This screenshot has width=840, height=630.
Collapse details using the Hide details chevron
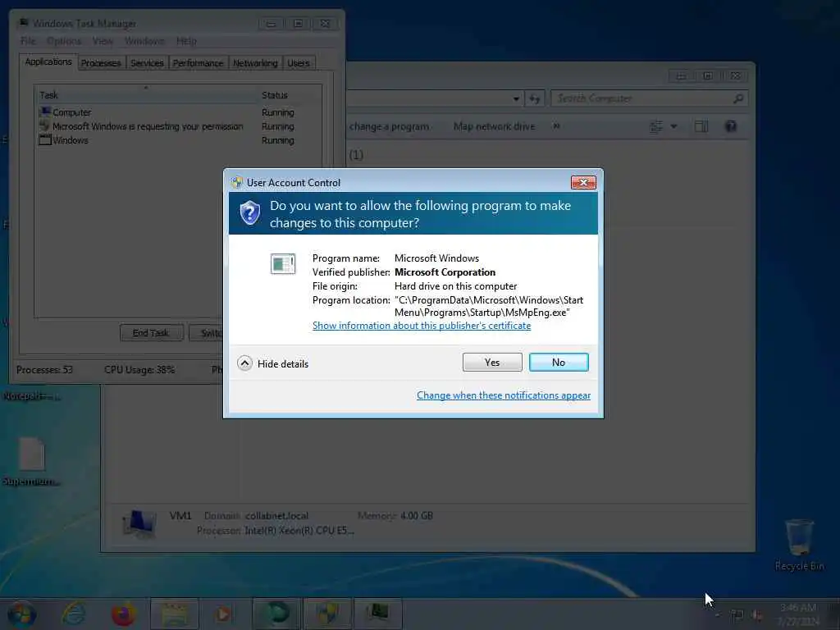[x=244, y=363]
